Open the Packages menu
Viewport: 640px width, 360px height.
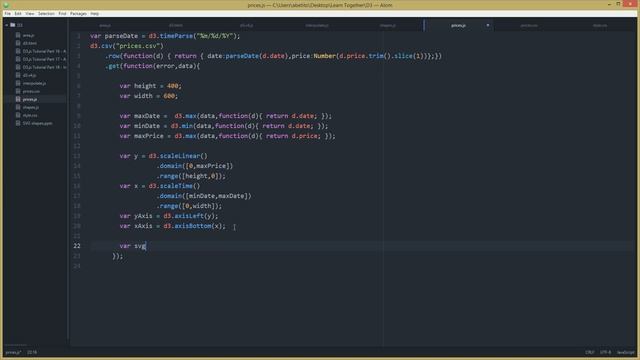(x=78, y=13)
